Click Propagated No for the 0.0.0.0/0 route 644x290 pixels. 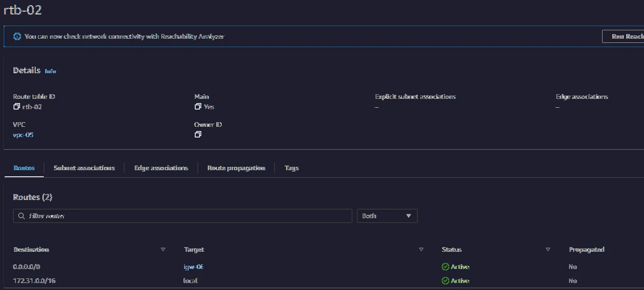point(573,267)
